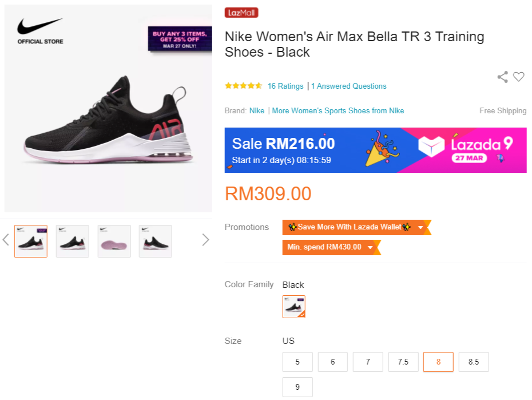Expand Save More With Lazada Wallet promotion
532x400 pixels.
coord(355,227)
